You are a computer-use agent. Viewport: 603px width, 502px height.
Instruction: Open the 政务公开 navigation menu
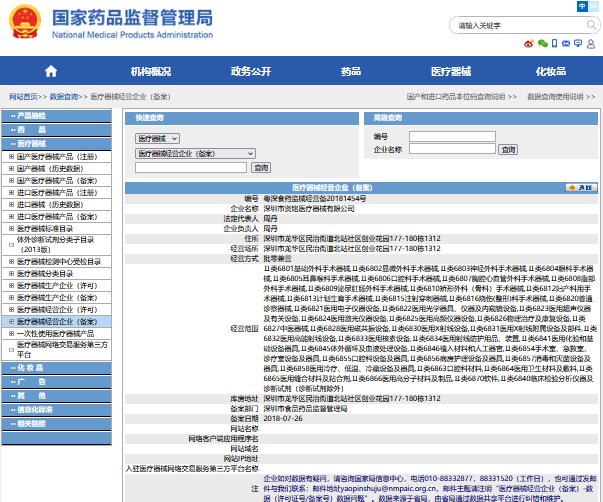tap(251, 71)
